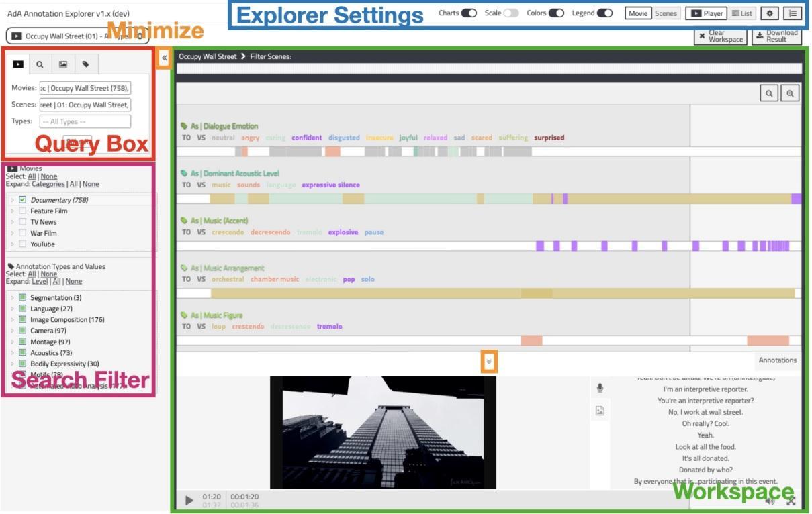Screen dimensions: 812x514
Task: Open the settings gear in Explorer Settings
Action: pos(769,13)
